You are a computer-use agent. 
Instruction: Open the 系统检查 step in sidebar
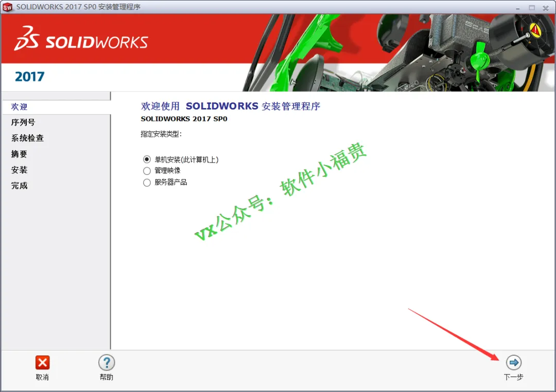coord(27,138)
